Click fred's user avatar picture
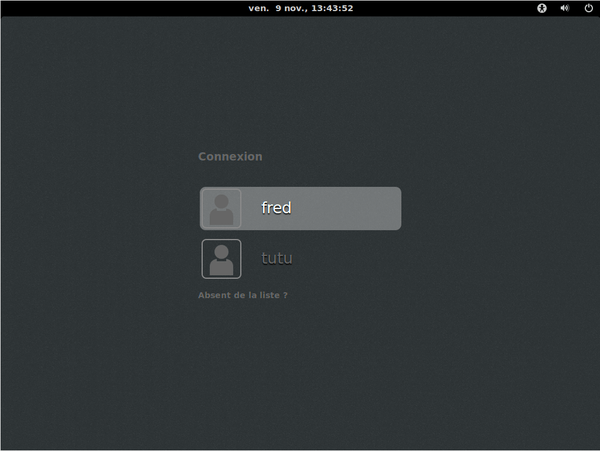 (221, 208)
